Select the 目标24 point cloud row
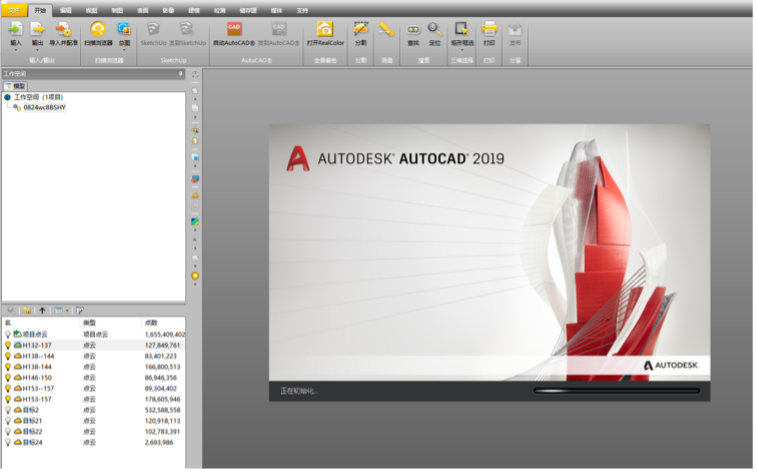Image resolution: width=757 pixels, height=473 pixels. pyautogui.click(x=94, y=442)
